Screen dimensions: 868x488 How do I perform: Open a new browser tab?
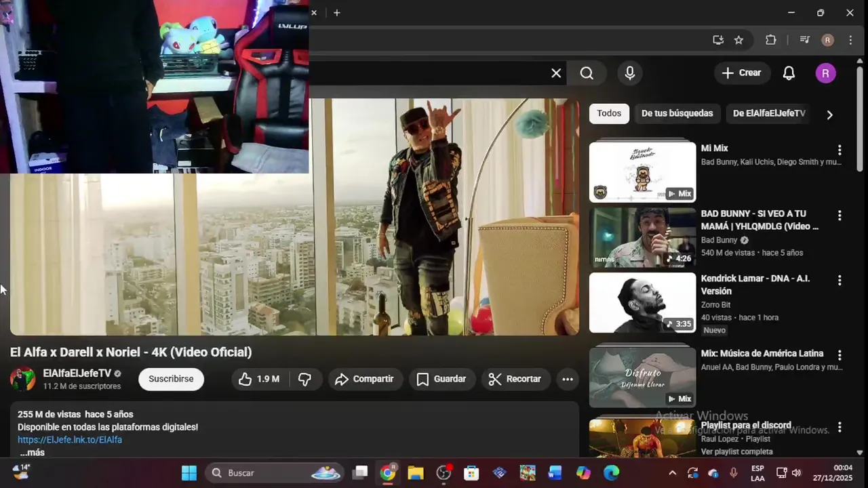pyautogui.click(x=337, y=12)
